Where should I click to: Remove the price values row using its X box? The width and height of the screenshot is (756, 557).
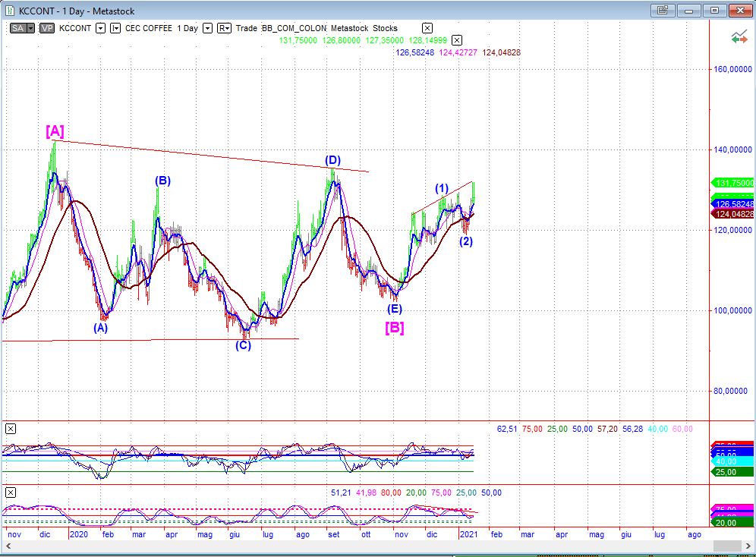tap(457, 40)
